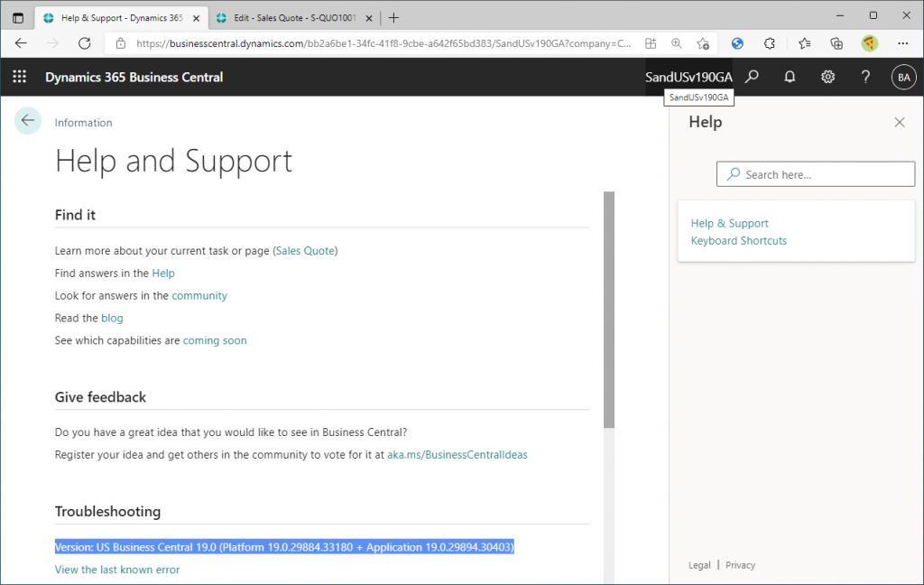This screenshot has width=924, height=585.
Task: Close the Help & Support tab
Action: 196,18
